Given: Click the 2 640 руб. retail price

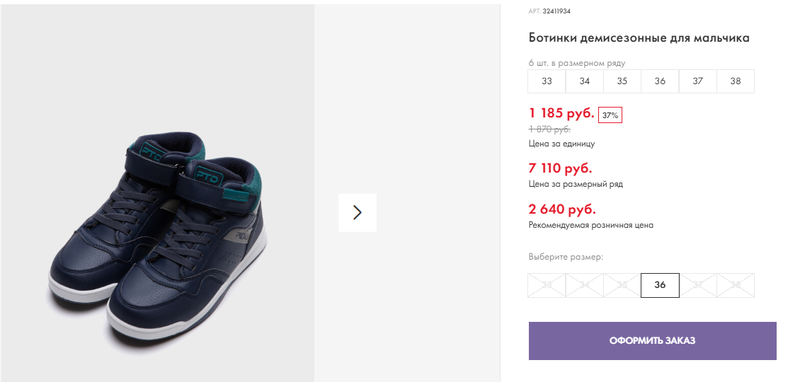Looking at the screenshot, I should point(562,209).
